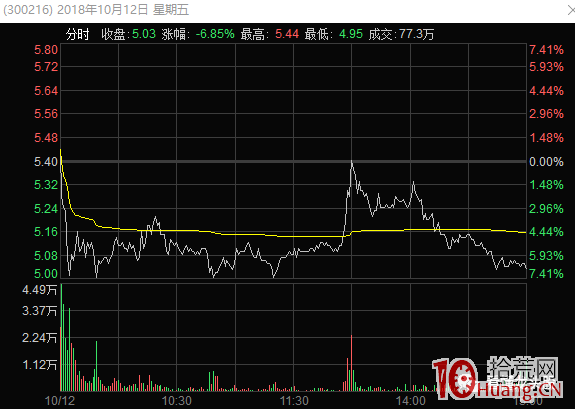Click the 涨幅 value -6.85%

215,34
